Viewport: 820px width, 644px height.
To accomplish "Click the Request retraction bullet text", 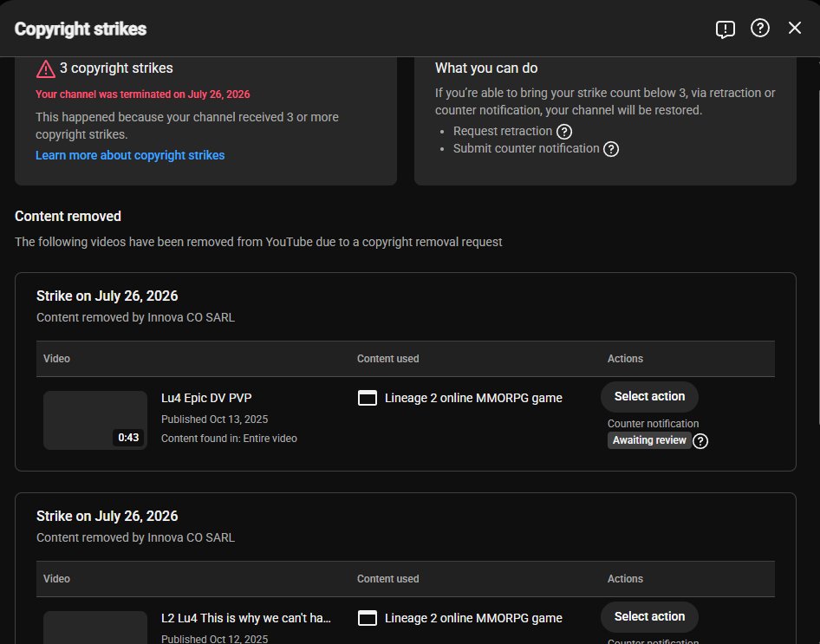I will point(503,131).
